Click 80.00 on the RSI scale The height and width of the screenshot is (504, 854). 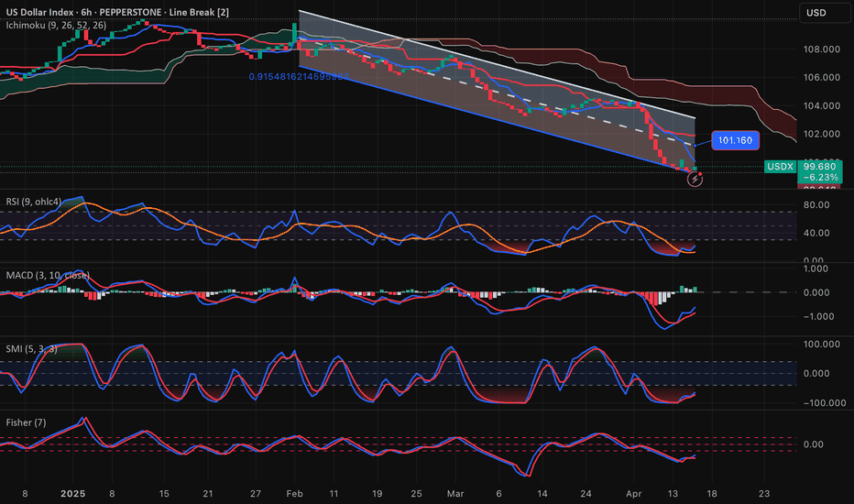pyautogui.click(x=816, y=205)
